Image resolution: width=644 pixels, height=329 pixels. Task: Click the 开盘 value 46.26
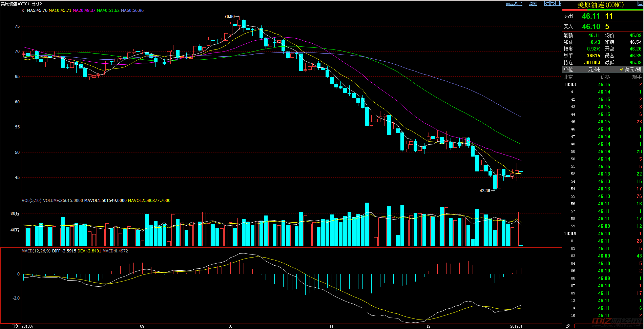636,49
